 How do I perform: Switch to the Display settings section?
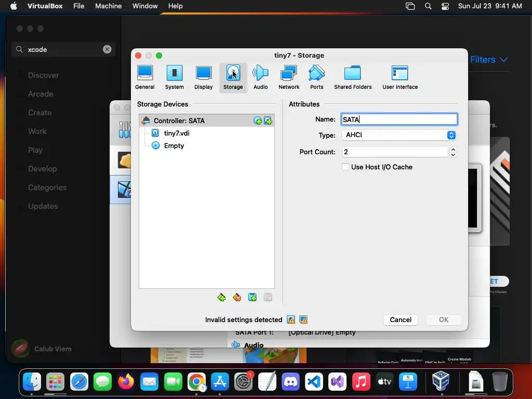coord(204,78)
